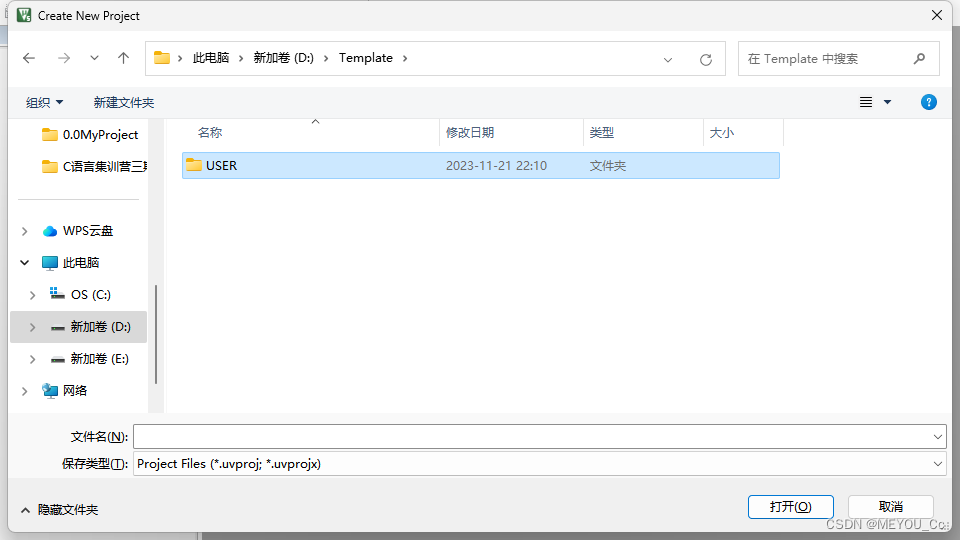Click the address bar folder icon

162,58
